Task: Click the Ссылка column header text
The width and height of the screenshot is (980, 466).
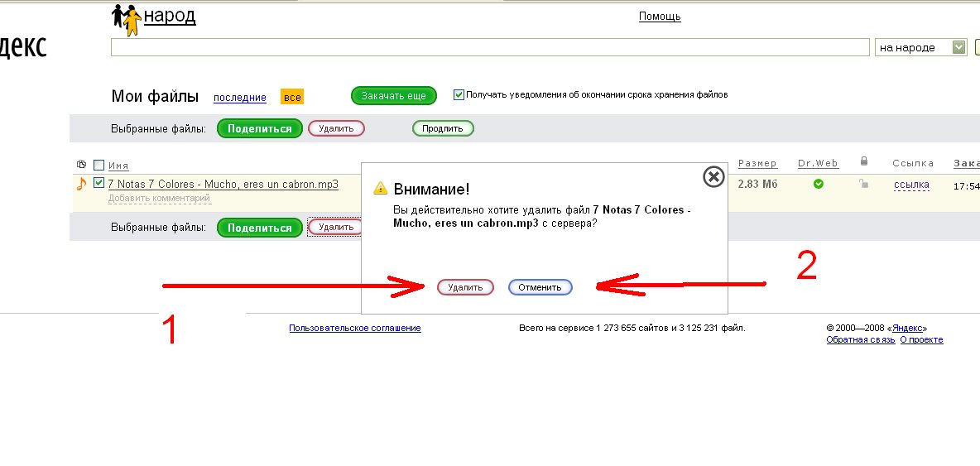Action: click(x=913, y=163)
